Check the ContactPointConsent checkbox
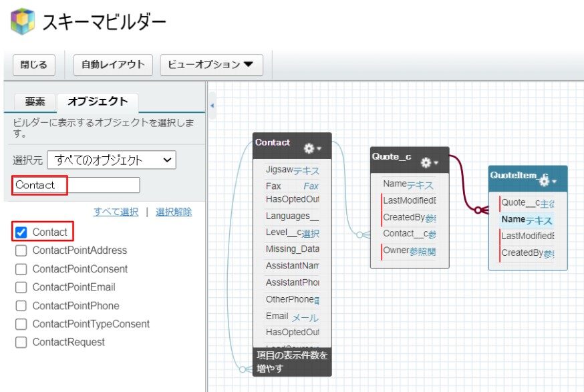 click(21, 268)
